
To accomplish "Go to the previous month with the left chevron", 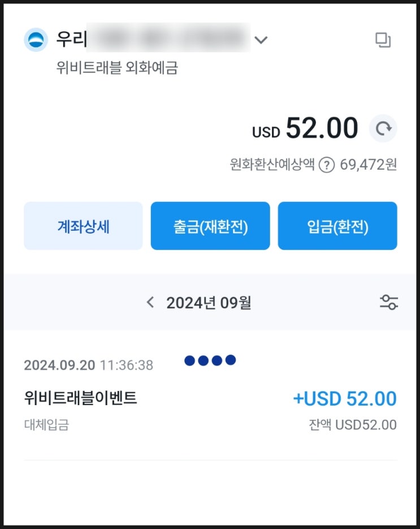I will [x=150, y=302].
